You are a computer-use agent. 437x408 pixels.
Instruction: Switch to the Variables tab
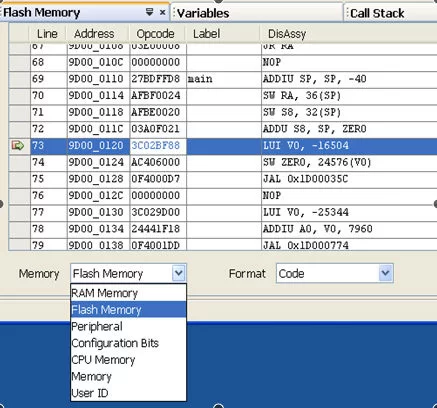point(203,13)
